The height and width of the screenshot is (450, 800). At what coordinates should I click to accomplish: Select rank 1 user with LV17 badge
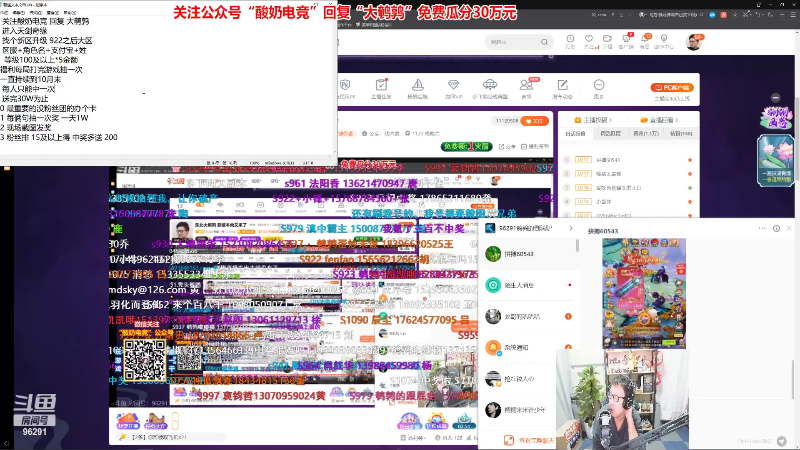pyautogui.click(x=629, y=160)
